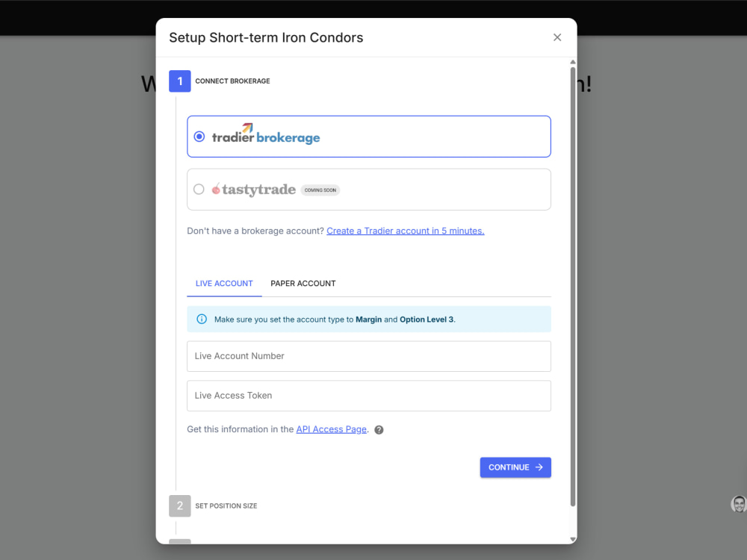Click the help question mark icon

click(379, 430)
